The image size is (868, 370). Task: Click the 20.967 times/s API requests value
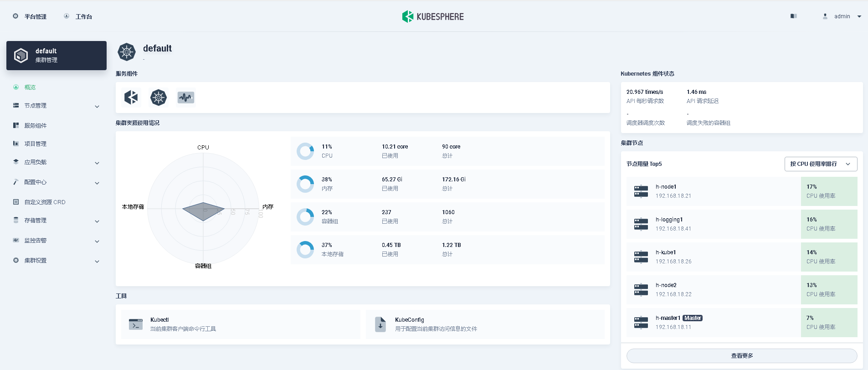point(645,92)
